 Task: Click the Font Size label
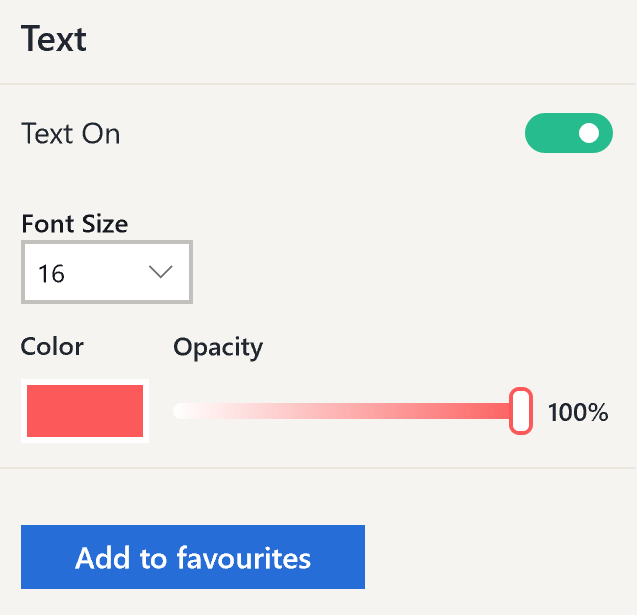point(74,224)
